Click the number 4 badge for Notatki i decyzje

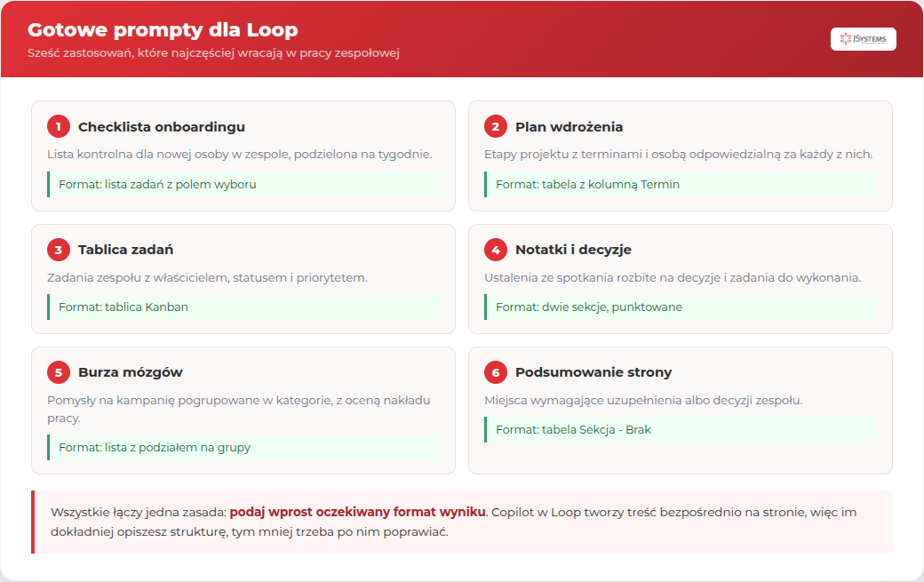[x=496, y=250]
